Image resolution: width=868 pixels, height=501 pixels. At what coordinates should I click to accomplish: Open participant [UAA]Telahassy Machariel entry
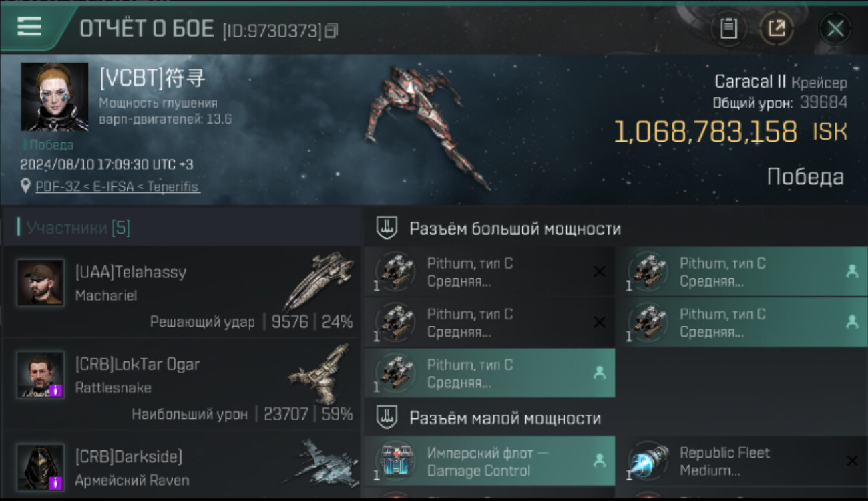pyautogui.click(x=181, y=291)
